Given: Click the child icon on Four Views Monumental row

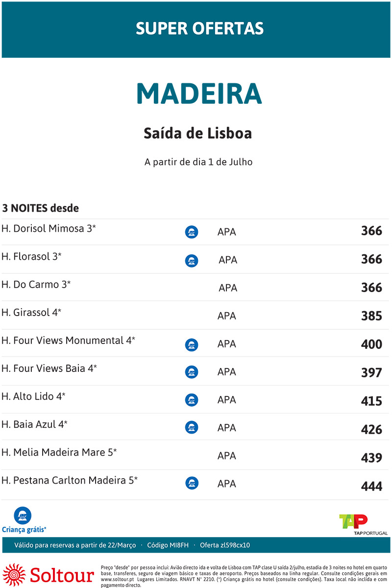Looking at the screenshot, I should coord(192,345).
